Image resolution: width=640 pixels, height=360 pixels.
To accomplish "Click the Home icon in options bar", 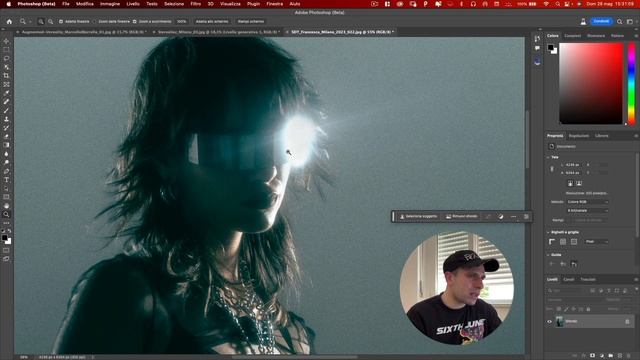I will pyautogui.click(x=9, y=22).
